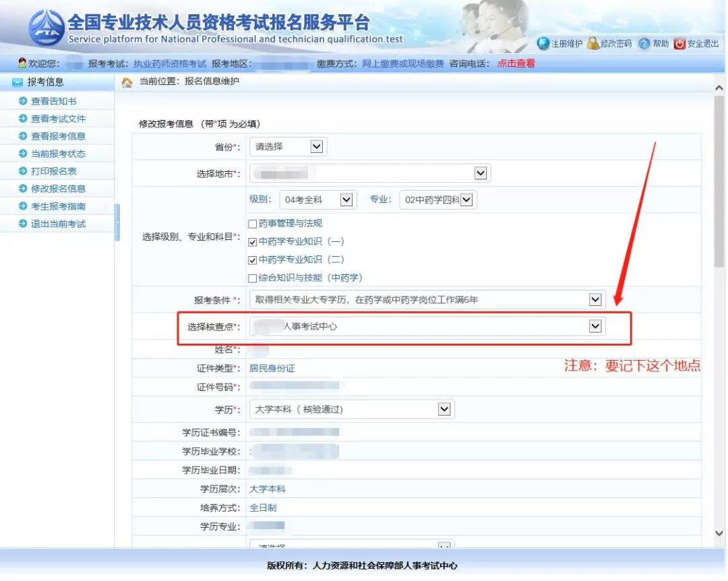Screen dimensions: 728x581
Task: Click the 网上缴费或现场缴费 link
Action: click(x=402, y=63)
